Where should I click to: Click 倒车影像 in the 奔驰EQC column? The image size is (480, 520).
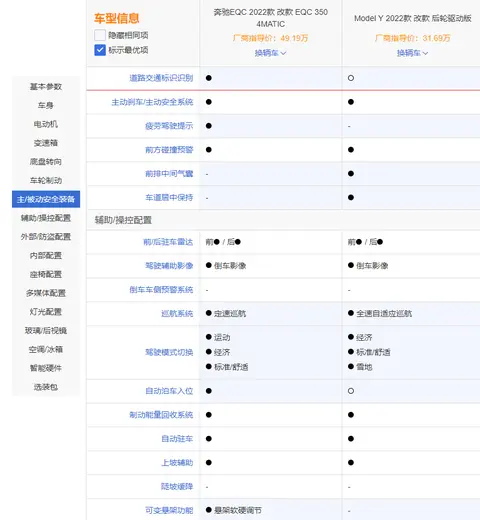pyautogui.click(x=226, y=266)
